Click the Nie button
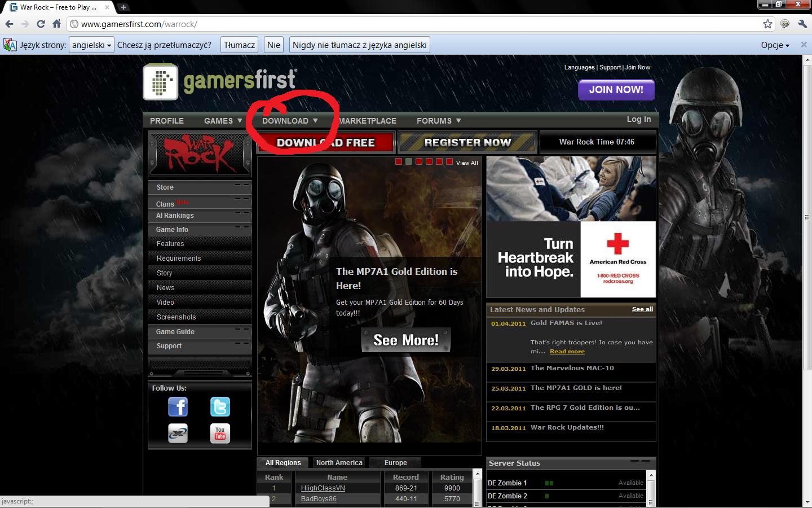Image resolution: width=812 pixels, height=508 pixels. click(x=273, y=45)
